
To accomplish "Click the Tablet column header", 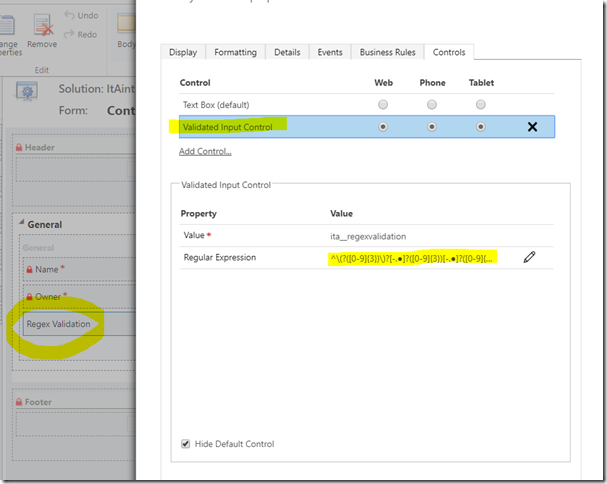I will pyautogui.click(x=481, y=82).
